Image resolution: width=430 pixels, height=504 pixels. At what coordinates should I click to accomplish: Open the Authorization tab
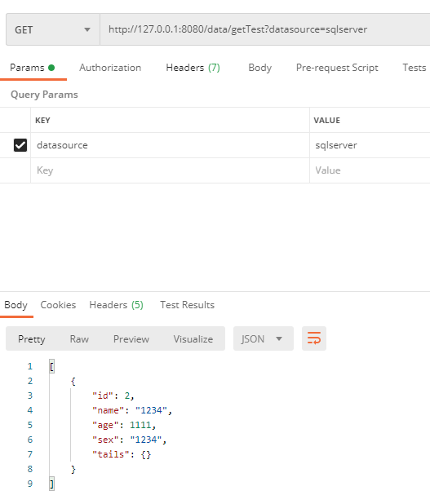pos(110,68)
